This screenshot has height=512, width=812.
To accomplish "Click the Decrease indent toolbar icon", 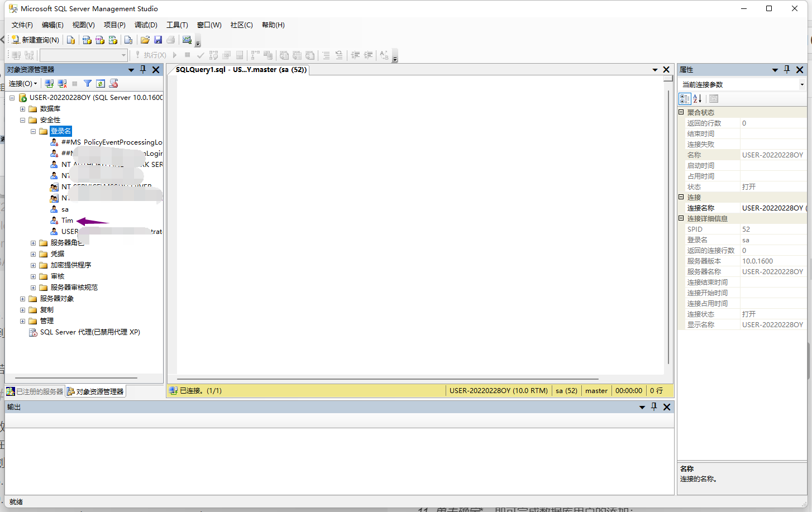I will pos(355,55).
